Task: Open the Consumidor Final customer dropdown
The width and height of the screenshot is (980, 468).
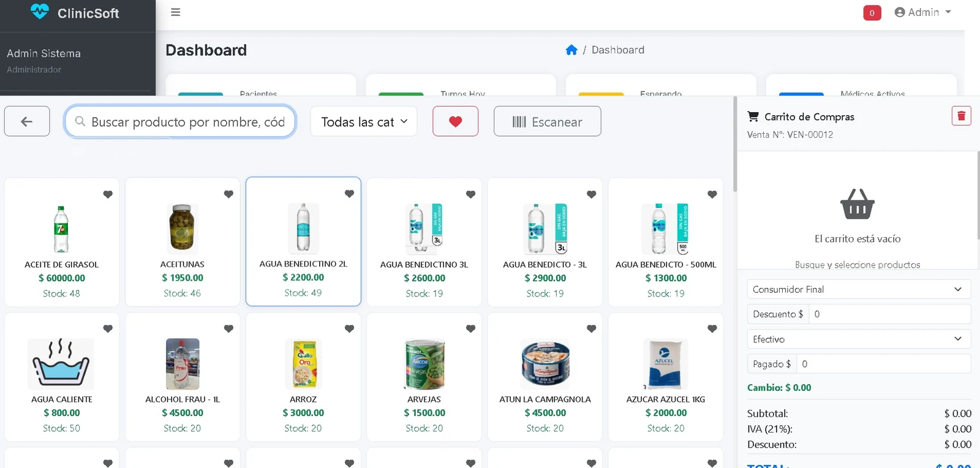Action: (859, 289)
